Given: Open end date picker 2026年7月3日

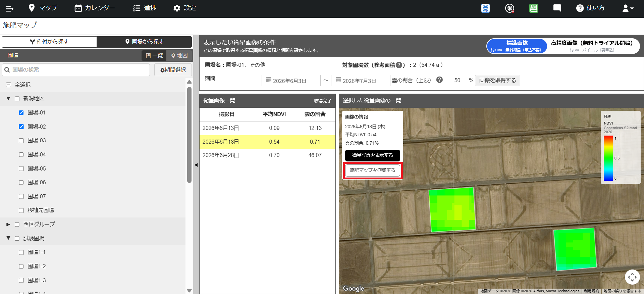Looking at the screenshot, I should tap(361, 81).
